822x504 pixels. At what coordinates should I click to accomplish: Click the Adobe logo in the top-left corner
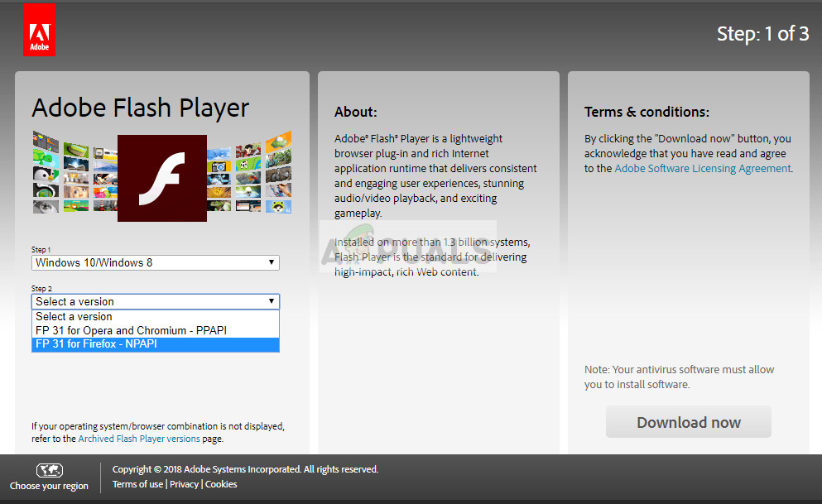39,28
